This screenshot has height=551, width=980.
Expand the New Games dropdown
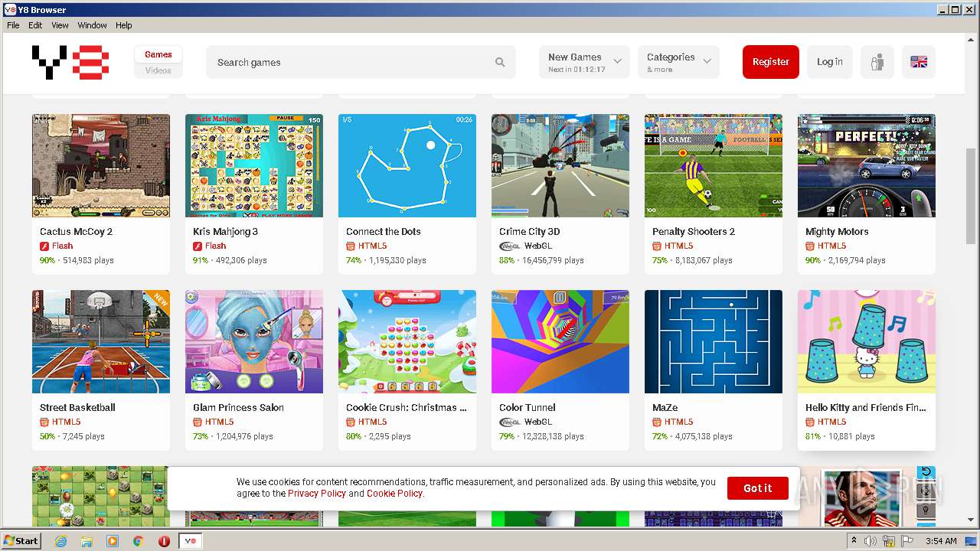point(583,62)
